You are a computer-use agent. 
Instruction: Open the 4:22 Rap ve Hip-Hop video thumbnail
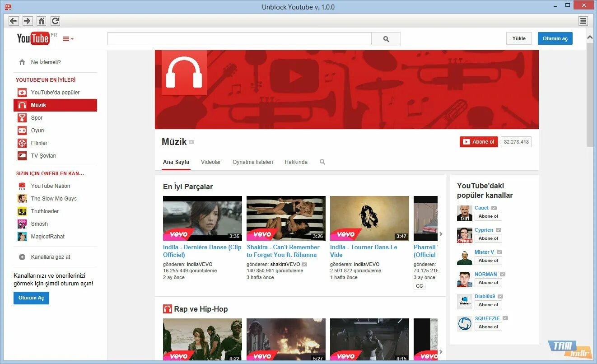(202, 340)
